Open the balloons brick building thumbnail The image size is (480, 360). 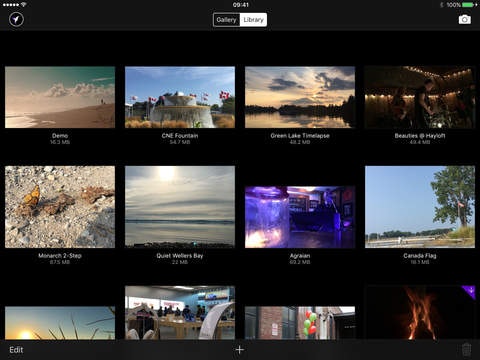tap(300, 323)
